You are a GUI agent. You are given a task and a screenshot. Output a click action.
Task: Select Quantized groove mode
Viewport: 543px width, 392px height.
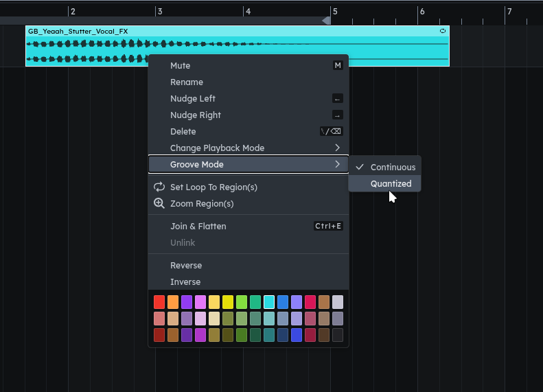click(384, 183)
